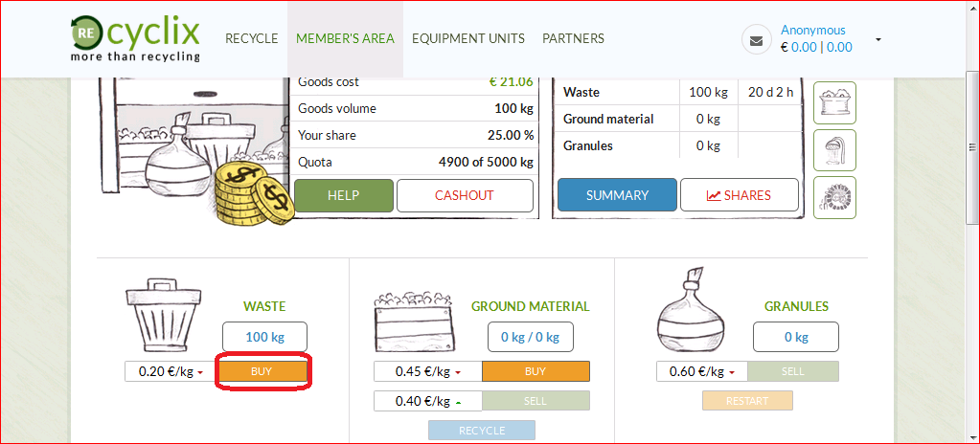Click the Waste row label in storage table
The image size is (980, 444).
(x=581, y=93)
